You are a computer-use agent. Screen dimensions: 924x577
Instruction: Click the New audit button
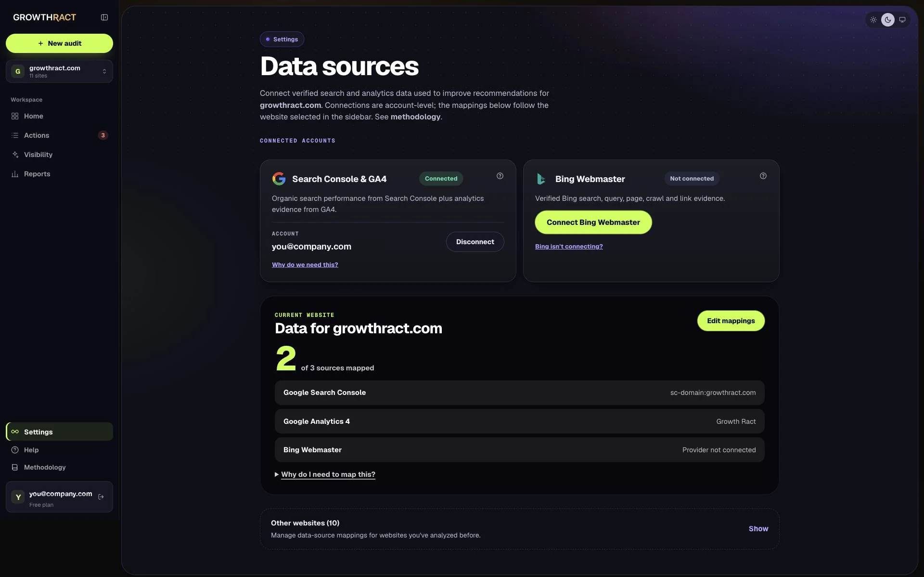(x=59, y=43)
